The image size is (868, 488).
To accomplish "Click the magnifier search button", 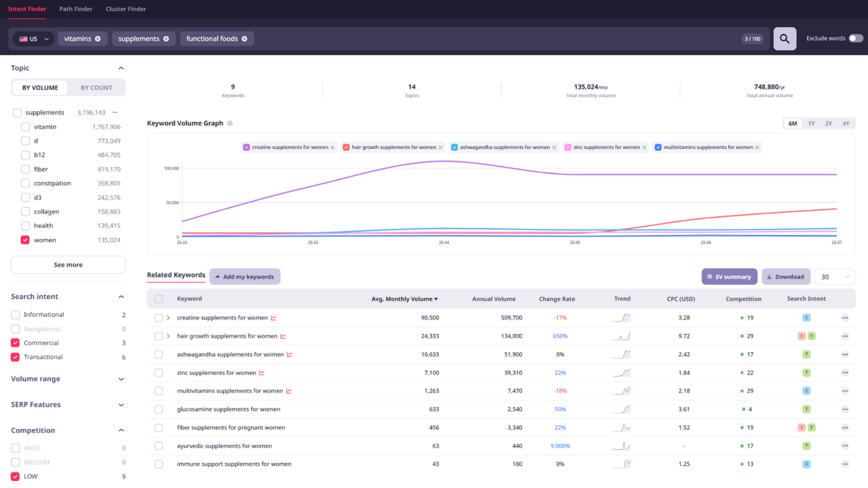I will tap(784, 38).
